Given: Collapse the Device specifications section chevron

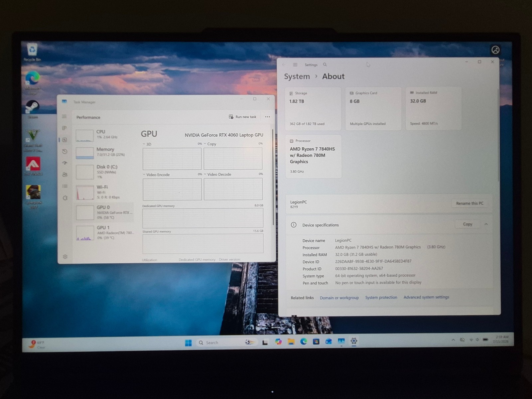Looking at the screenshot, I should 486,224.
